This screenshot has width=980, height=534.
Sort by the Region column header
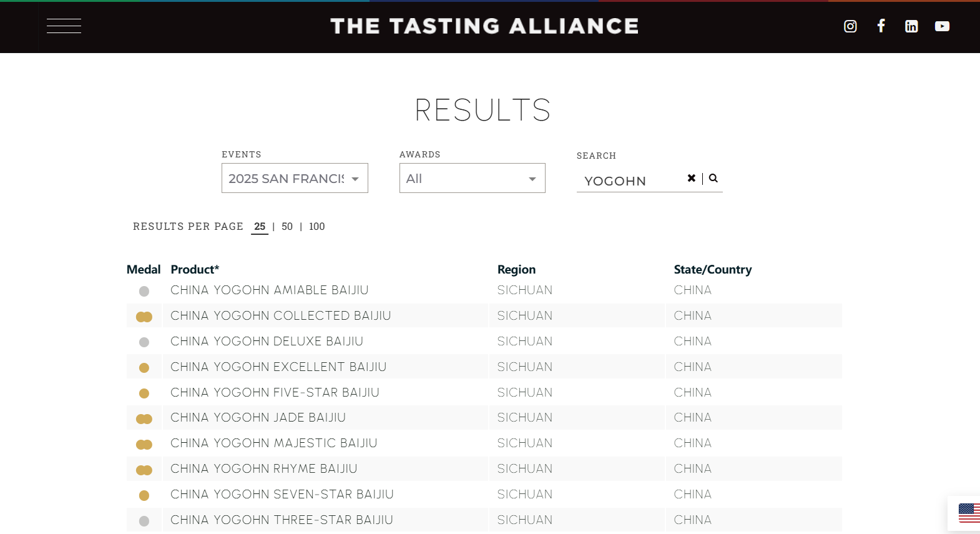(x=516, y=269)
